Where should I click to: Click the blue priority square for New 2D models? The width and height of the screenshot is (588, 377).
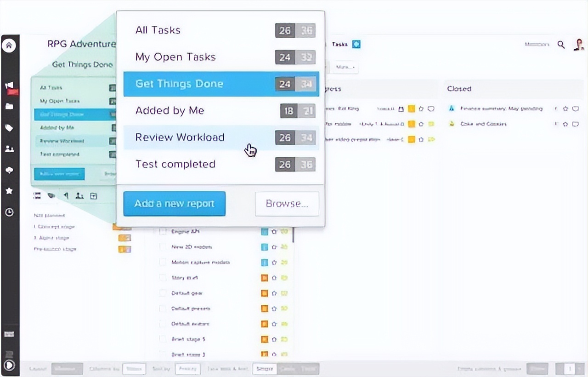tap(265, 247)
